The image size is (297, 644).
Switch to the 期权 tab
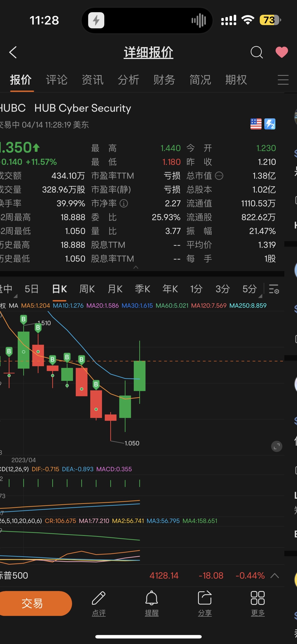(x=236, y=80)
